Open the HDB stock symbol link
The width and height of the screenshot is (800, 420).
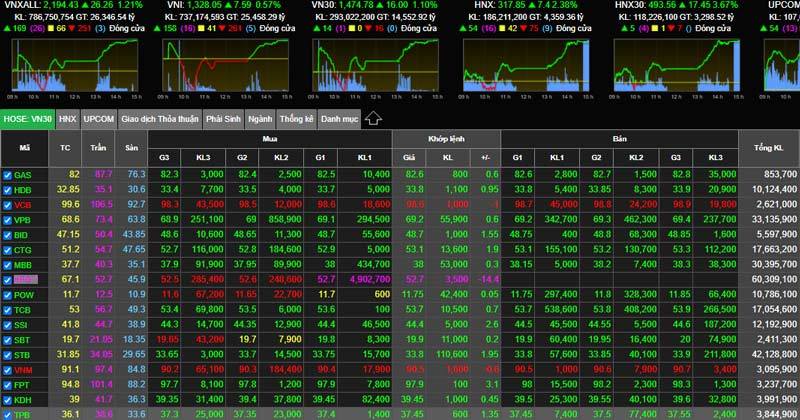click(x=23, y=189)
